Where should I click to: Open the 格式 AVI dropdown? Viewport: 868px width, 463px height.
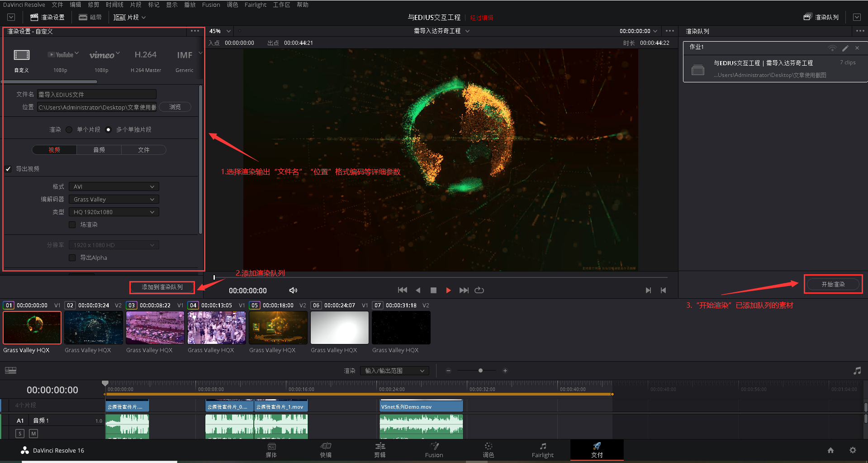pos(114,186)
